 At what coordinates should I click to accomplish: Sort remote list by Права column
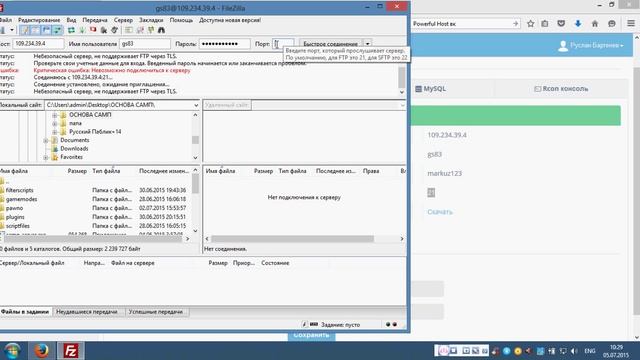click(371, 171)
